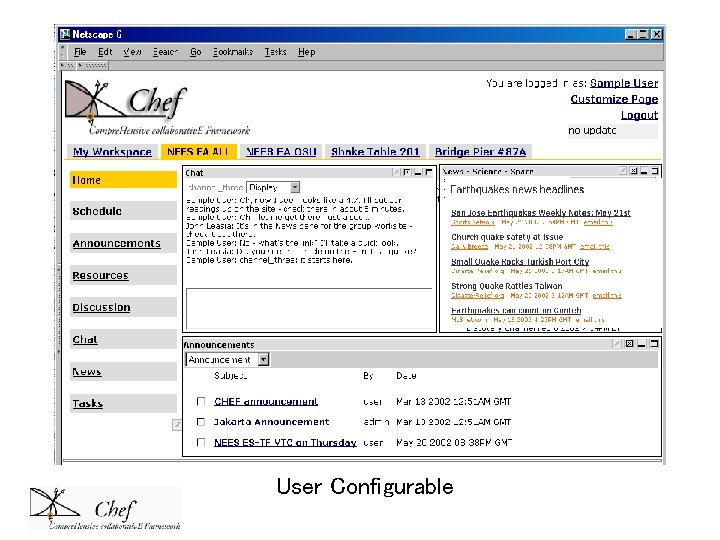The height and width of the screenshot is (540, 720).
Task: Click the edit pencil icon in the Announcements panel header
Action: (616, 343)
